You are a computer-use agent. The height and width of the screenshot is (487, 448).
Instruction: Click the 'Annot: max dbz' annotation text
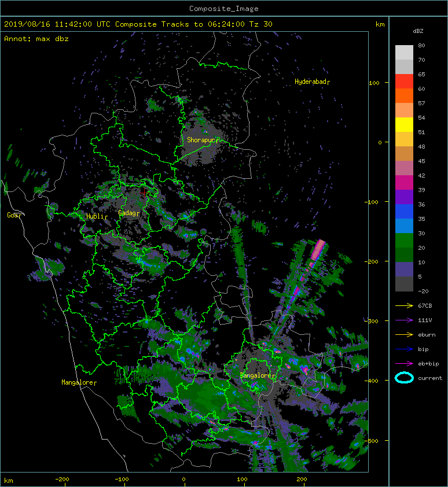pos(36,39)
